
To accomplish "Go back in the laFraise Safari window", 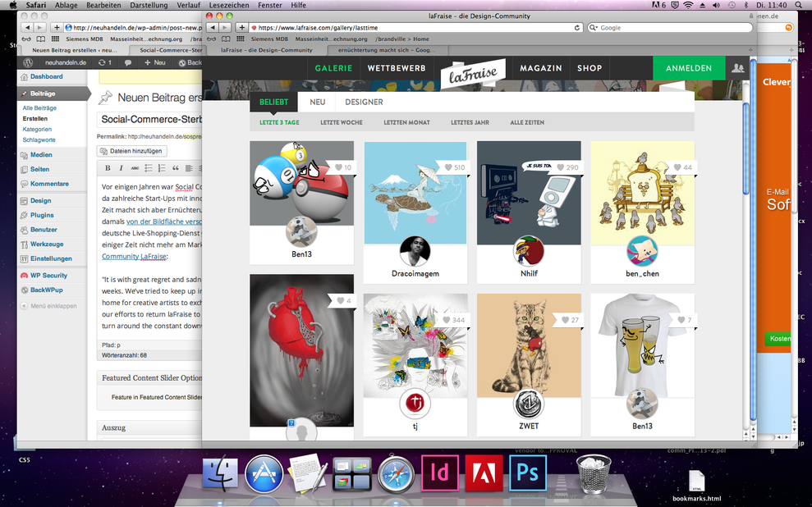I will tap(213, 27).
